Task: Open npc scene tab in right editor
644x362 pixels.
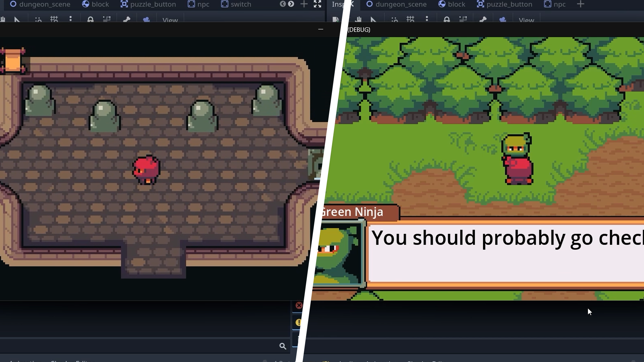Action: 555,4
